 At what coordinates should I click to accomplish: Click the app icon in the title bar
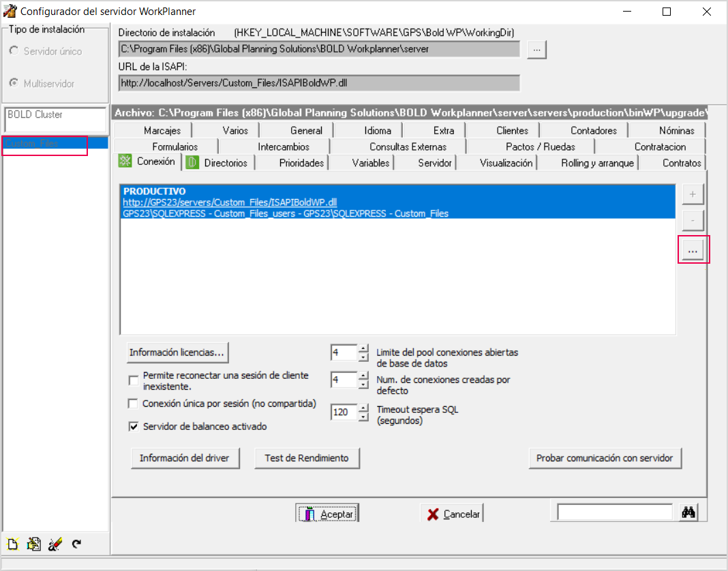[x=10, y=11]
